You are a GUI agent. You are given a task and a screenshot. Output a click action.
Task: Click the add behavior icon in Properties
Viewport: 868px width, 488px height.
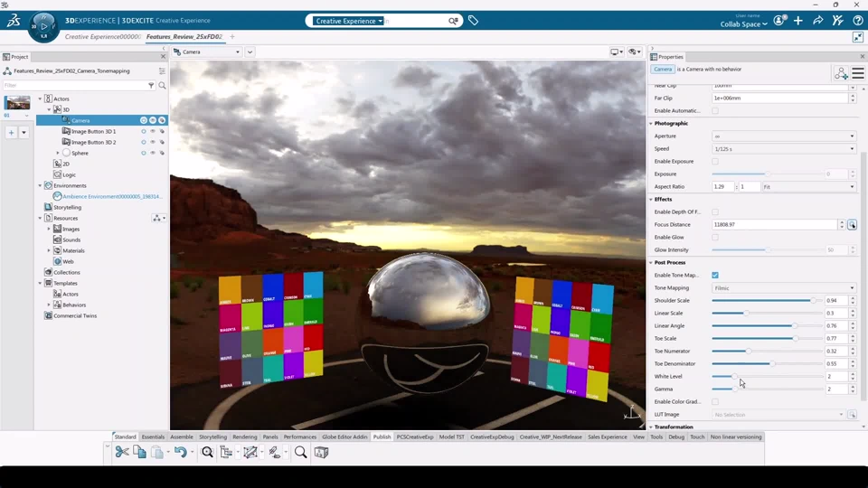click(841, 73)
